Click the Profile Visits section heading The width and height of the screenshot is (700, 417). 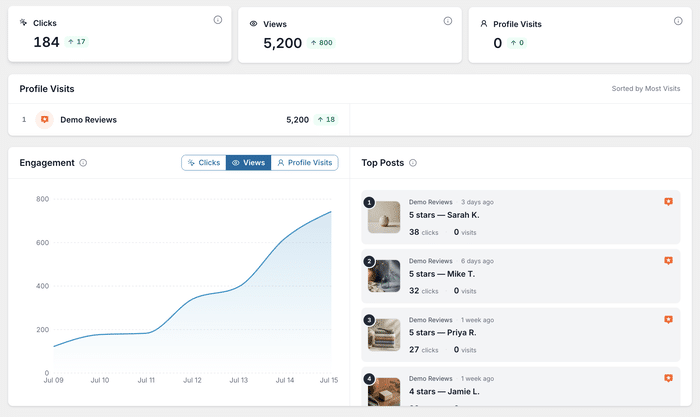[x=47, y=89]
